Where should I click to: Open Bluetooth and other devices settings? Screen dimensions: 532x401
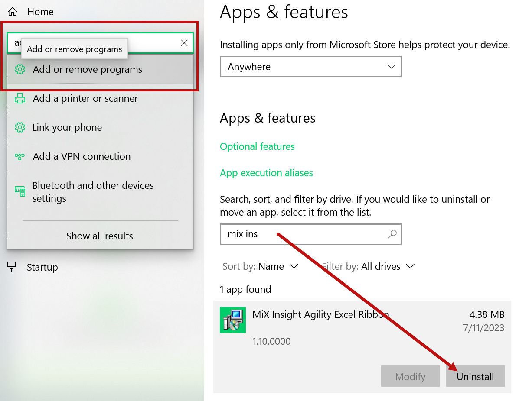click(x=100, y=192)
